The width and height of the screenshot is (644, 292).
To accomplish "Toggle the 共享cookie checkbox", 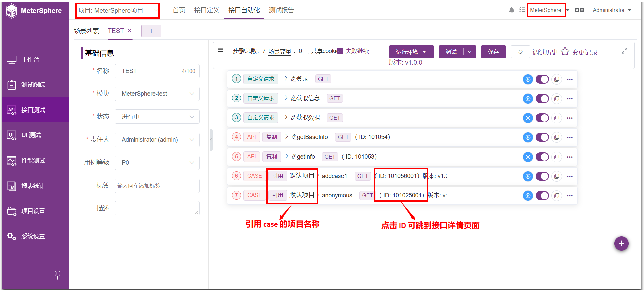I will pos(306,51).
